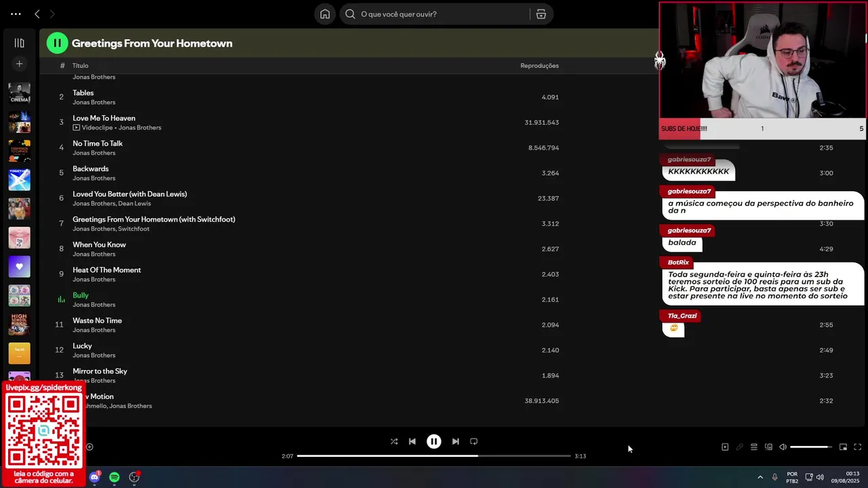
Task: Open the play queue
Action: coord(754,447)
